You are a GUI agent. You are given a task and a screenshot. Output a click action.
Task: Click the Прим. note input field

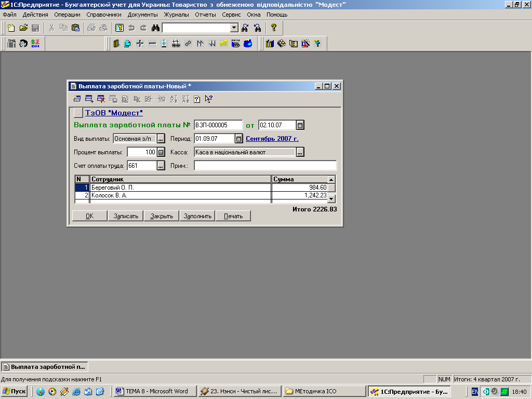tap(265, 166)
